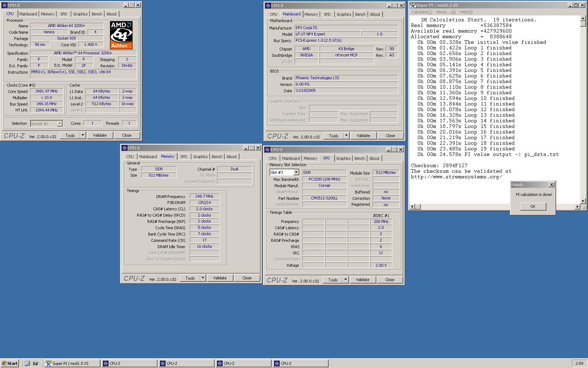Click the Phoenix Technologies LTD BIOS brand field
This screenshot has height=368, width=588.
point(346,78)
